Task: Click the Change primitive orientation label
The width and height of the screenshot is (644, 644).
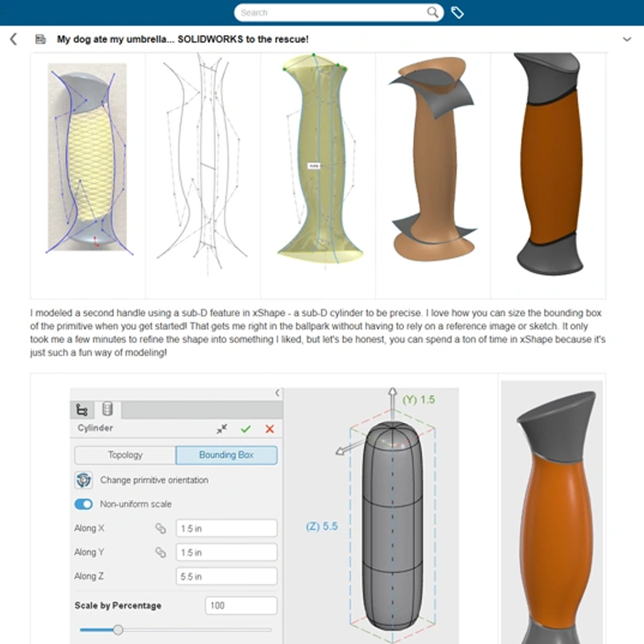Action: tap(154, 480)
